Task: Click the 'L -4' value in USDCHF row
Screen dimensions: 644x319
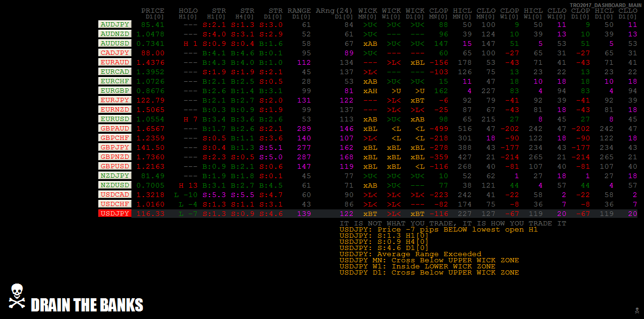Action: tap(188, 204)
